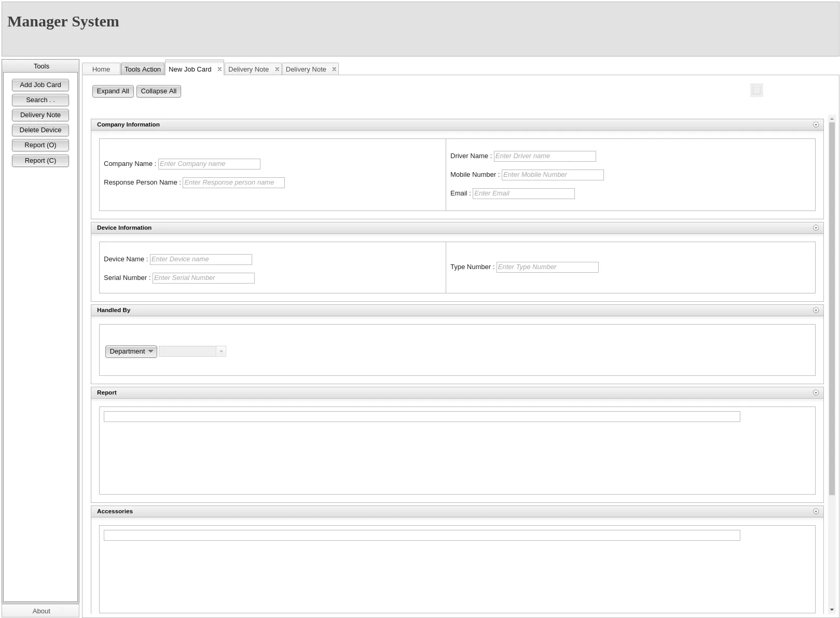Click the vertical scrollbar of the form

pyautogui.click(x=832, y=311)
